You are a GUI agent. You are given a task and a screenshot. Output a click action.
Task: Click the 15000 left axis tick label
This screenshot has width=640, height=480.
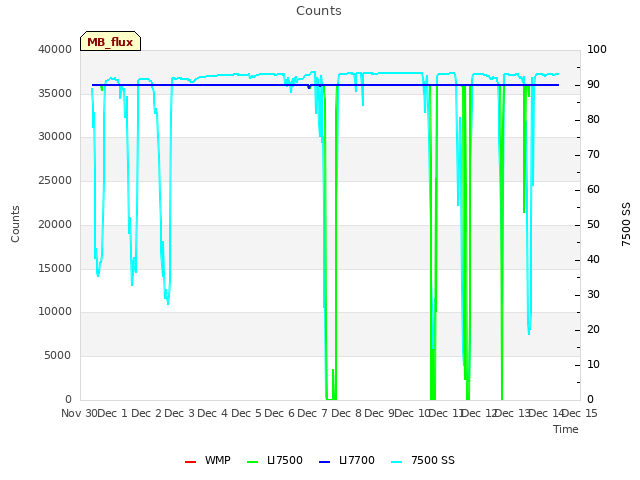(x=55, y=269)
